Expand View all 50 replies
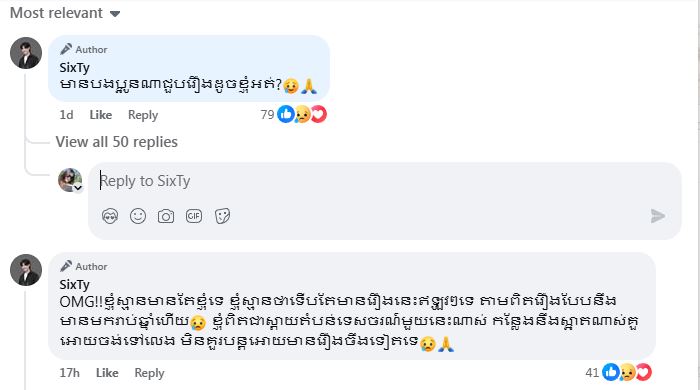 117,142
